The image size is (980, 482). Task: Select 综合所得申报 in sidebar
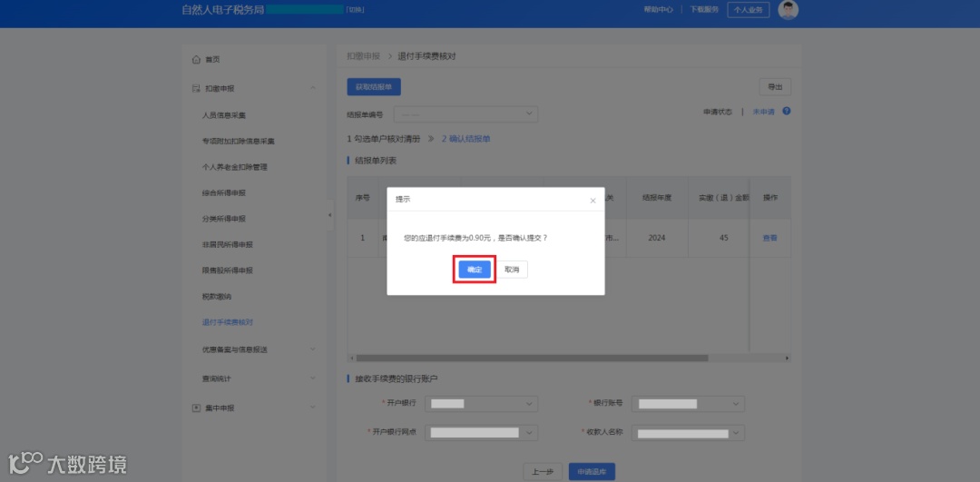coord(224,193)
